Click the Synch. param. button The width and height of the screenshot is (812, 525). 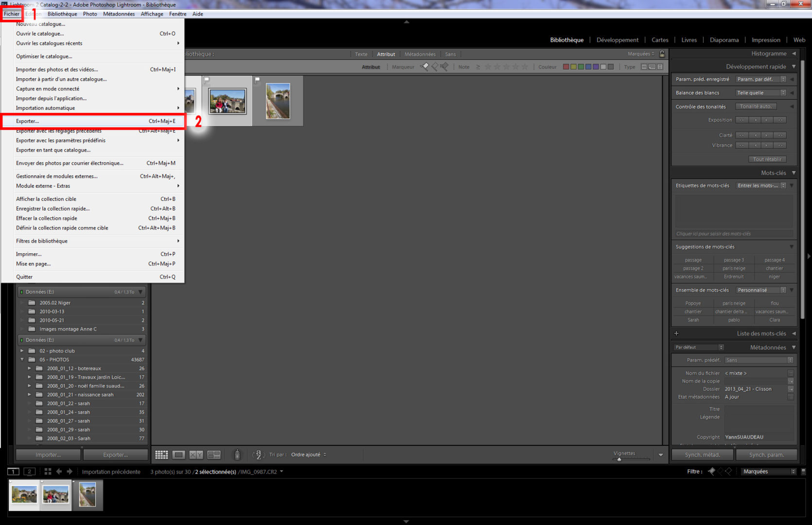click(767, 455)
